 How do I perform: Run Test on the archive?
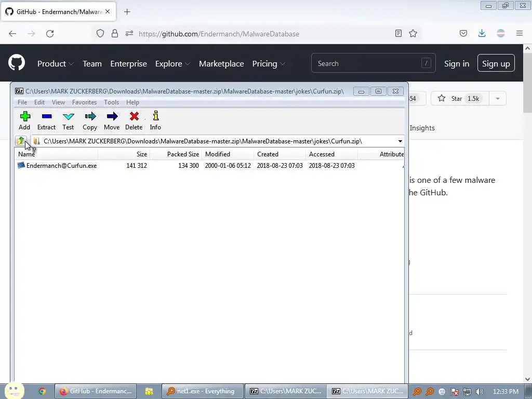(68, 121)
